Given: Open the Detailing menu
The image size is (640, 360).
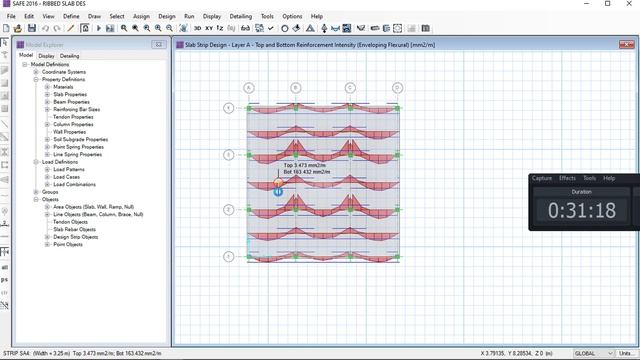Looking at the screenshot, I should (x=240, y=16).
